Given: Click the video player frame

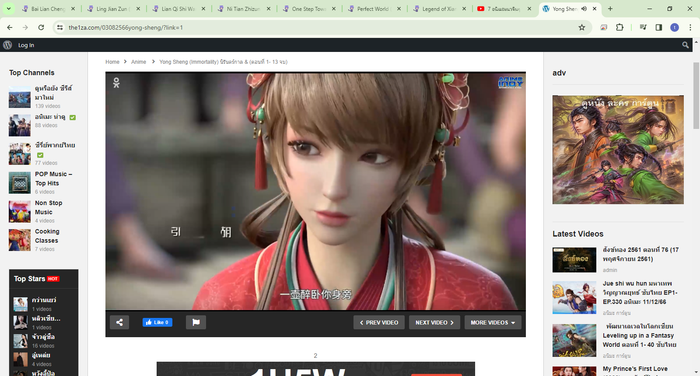Looking at the screenshot, I should 315,191.
